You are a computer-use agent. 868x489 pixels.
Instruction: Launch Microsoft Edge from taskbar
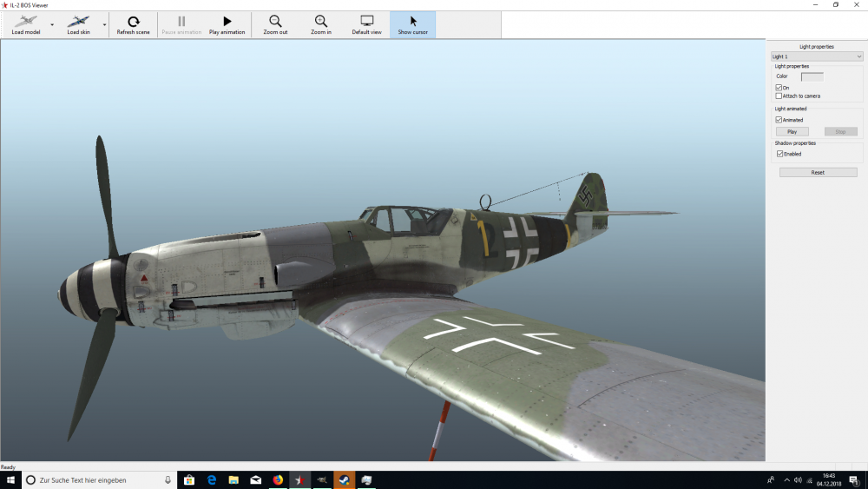[x=212, y=480]
